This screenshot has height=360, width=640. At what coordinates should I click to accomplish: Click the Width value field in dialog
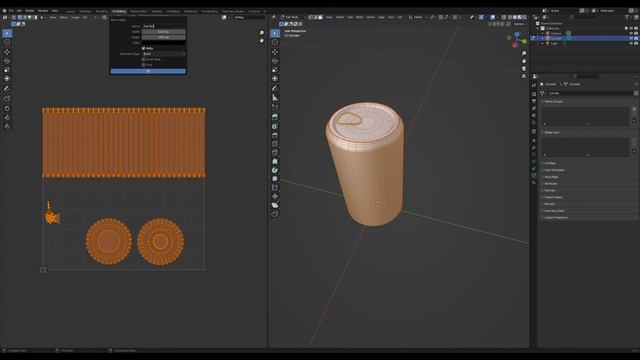pyautogui.click(x=164, y=31)
